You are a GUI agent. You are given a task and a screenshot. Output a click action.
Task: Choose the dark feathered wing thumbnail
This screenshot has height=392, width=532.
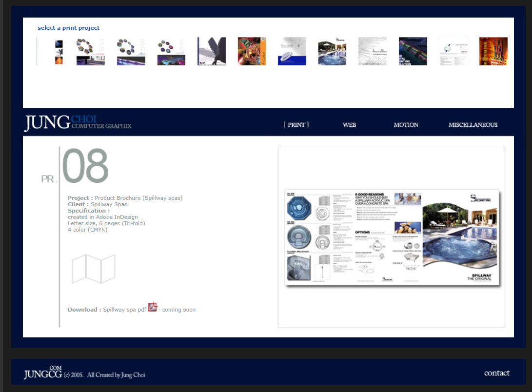(212, 51)
